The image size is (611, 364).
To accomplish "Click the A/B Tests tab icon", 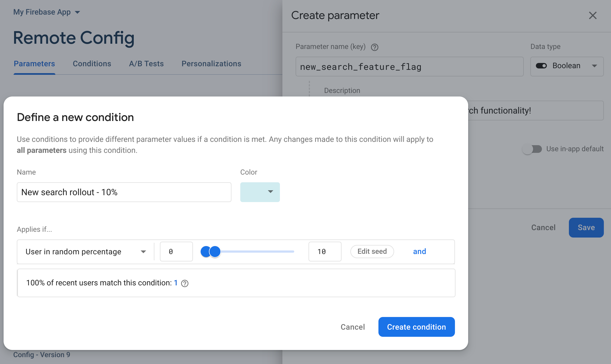I will click(146, 63).
